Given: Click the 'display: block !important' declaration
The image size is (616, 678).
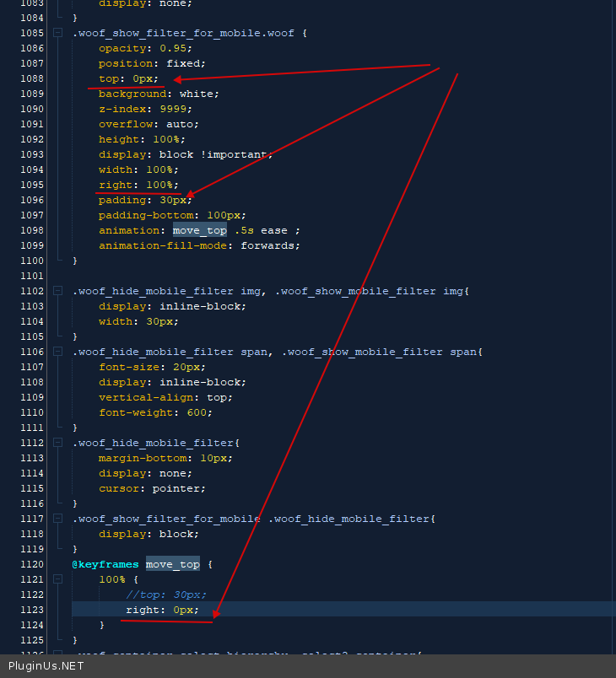Looking at the screenshot, I should click(185, 154).
